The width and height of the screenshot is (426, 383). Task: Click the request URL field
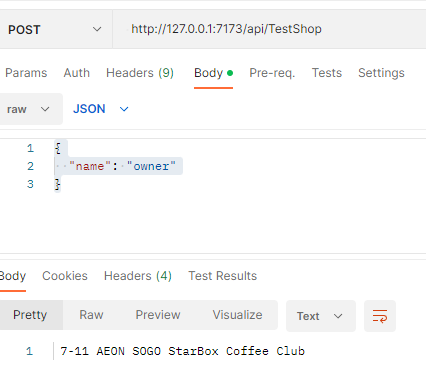coord(269,29)
